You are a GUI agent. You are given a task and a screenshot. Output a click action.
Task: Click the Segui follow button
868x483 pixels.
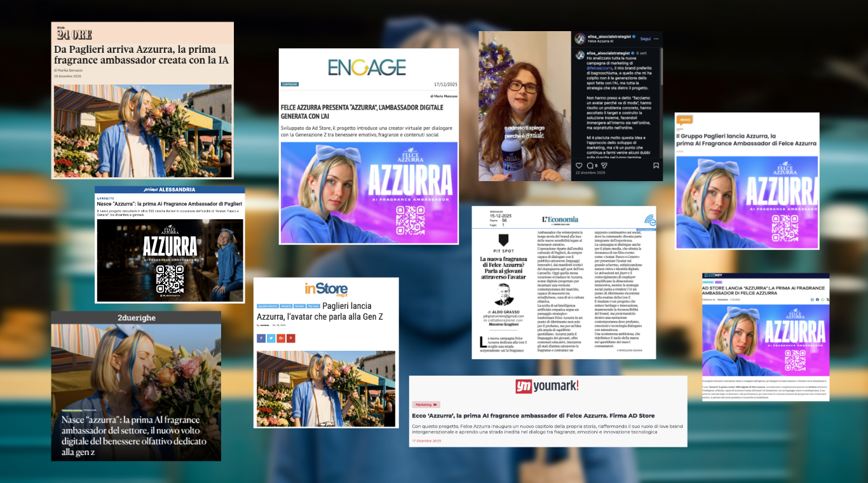point(646,39)
